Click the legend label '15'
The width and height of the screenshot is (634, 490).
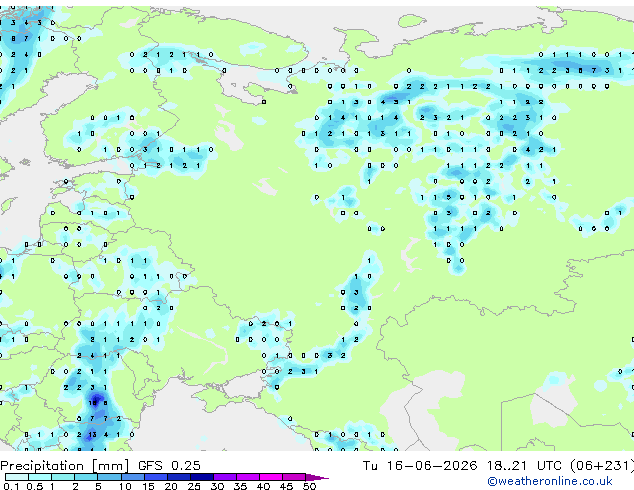[148, 486]
